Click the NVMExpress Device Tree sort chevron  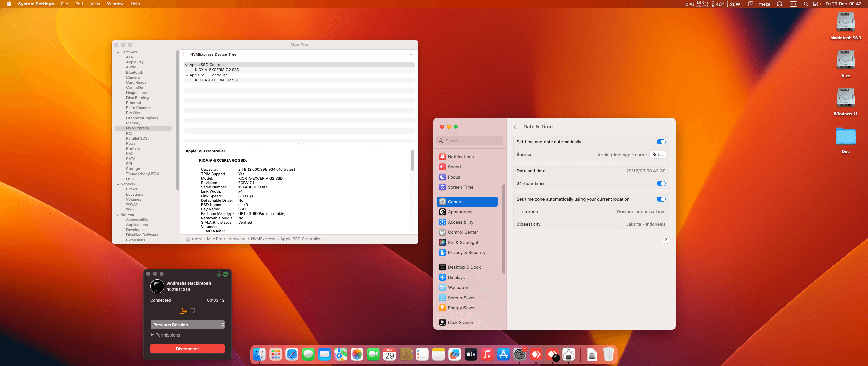click(x=411, y=54)
